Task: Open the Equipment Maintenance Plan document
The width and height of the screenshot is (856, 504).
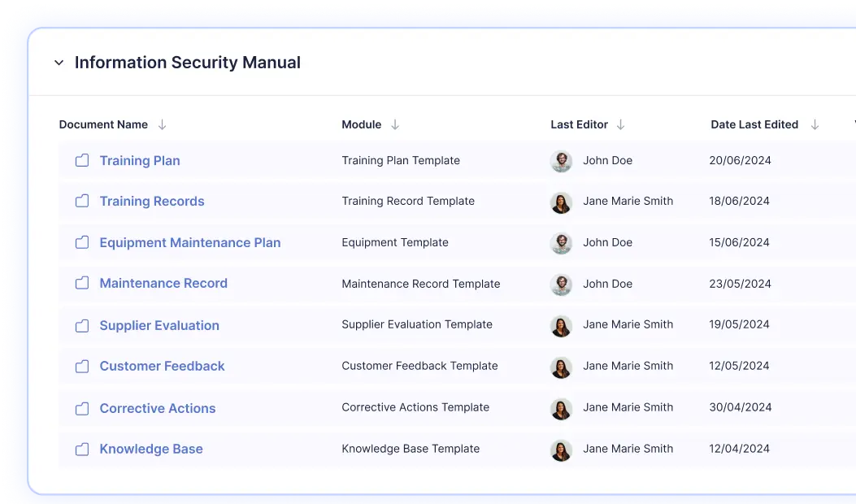Action: 190,242
